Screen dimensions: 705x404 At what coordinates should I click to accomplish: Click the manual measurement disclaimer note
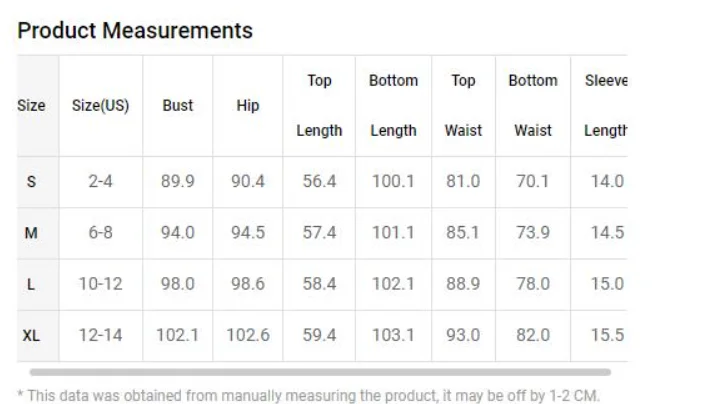[308, 396]
